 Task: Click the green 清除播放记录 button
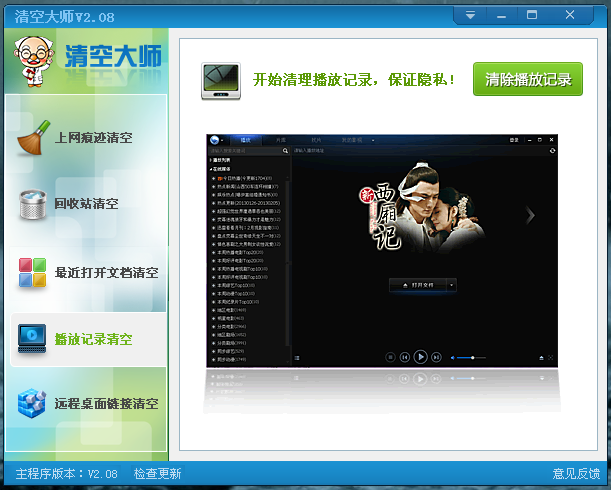click(528, 79)
